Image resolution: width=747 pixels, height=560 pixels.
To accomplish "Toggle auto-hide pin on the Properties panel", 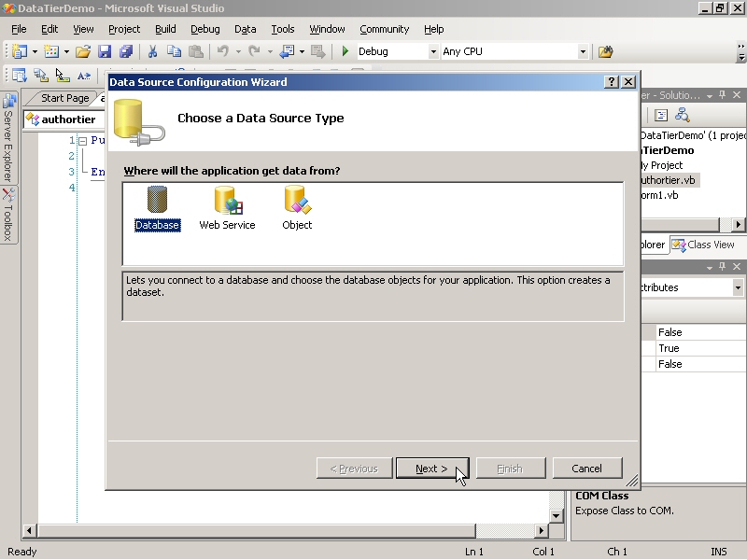I will click(723, 267).
